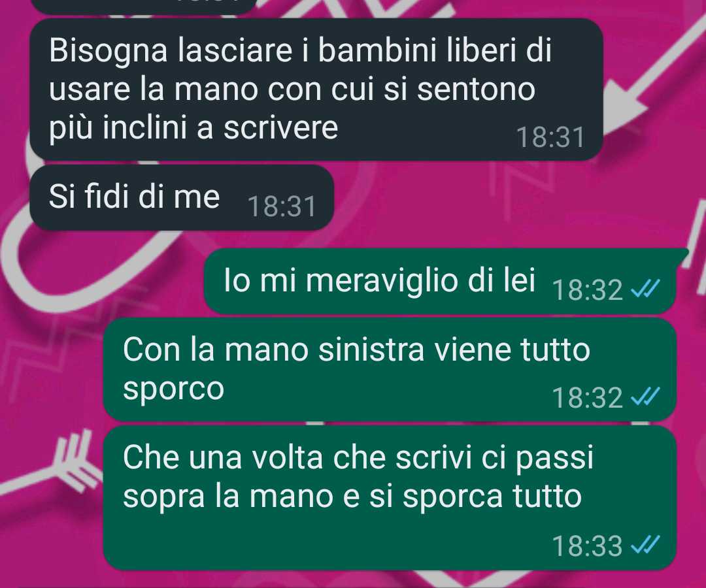The width and height of the screenshot is (706, 588).
Task: Click the blue double check beside "meraviglio di lei"
Action: click(x=645, y=288)
